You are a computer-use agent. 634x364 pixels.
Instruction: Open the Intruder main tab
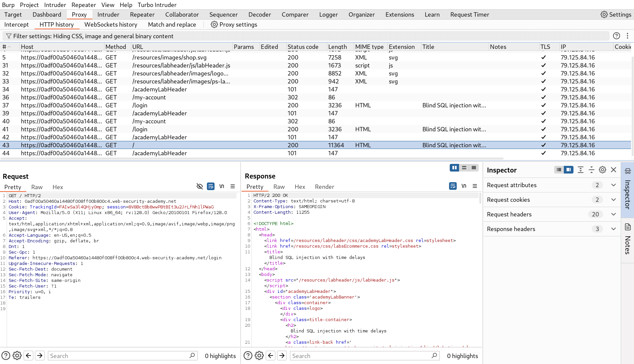click(108, 15)
